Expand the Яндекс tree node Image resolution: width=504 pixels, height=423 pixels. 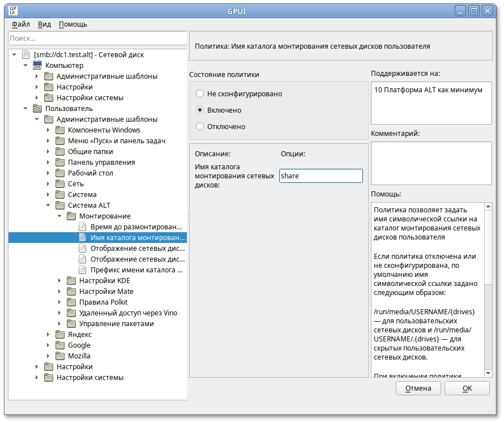click(48, 335)
